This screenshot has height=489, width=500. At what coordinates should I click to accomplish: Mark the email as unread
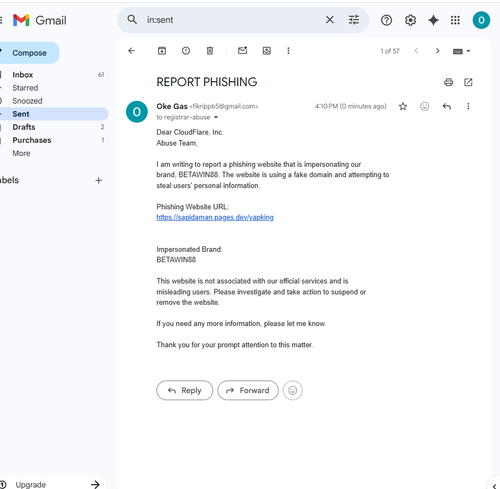tap(242, 51)
